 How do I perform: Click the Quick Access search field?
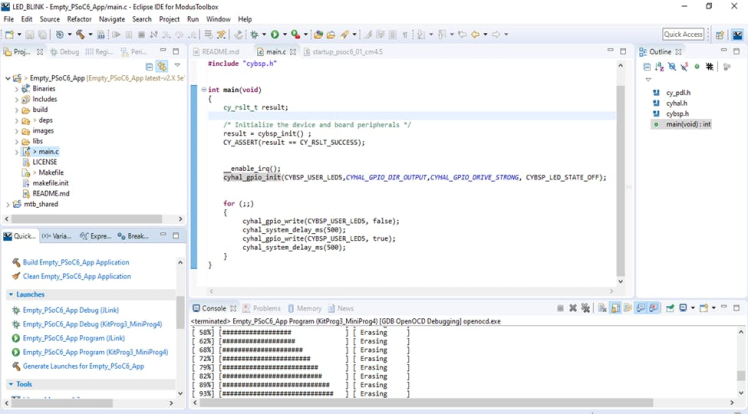683,35
